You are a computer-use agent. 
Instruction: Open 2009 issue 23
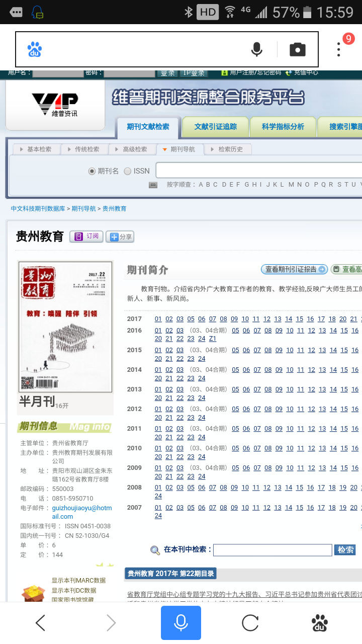191,476
